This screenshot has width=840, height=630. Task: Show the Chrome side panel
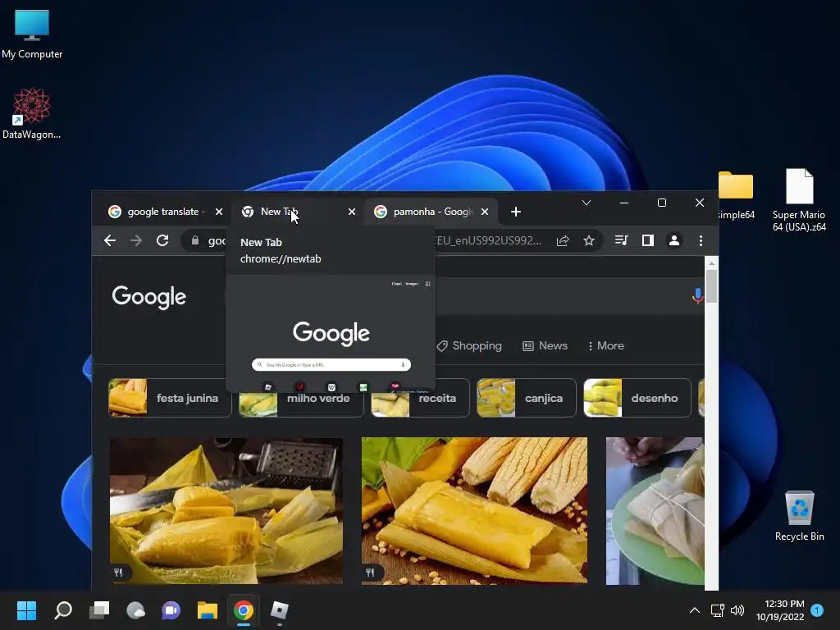point(648,240)
